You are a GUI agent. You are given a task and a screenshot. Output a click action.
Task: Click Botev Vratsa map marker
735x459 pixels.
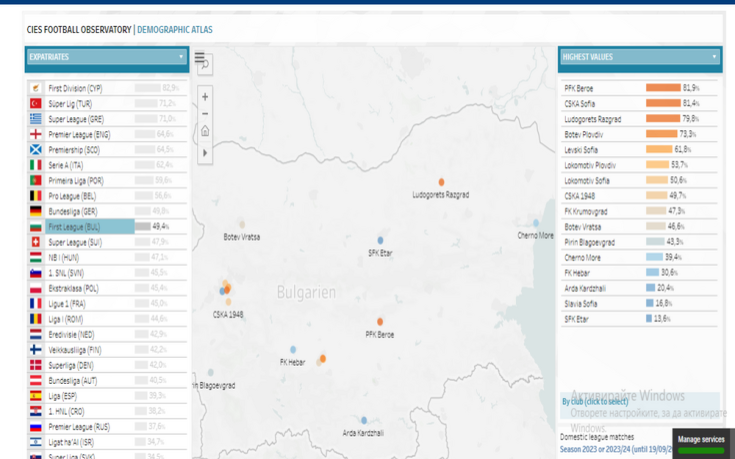242,225
